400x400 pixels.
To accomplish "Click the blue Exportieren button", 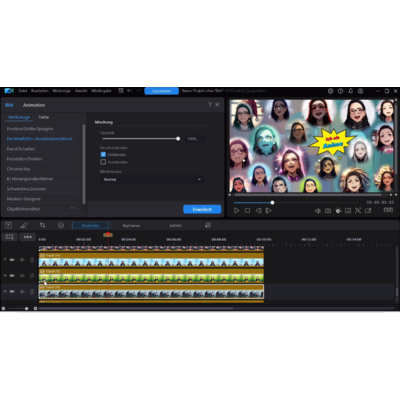I will (162, 91).
